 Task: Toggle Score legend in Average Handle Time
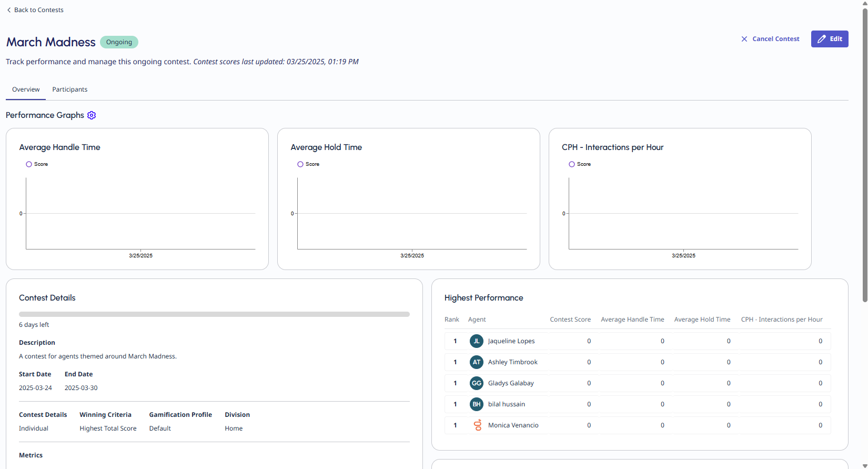pyautogui.click(x=37, y=164)
